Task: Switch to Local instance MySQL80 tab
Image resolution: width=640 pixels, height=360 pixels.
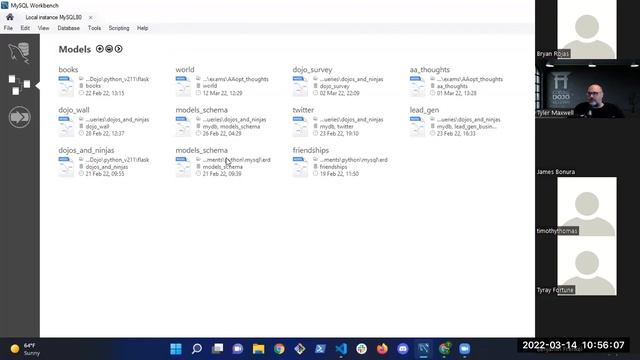Action: click(53, 17)
